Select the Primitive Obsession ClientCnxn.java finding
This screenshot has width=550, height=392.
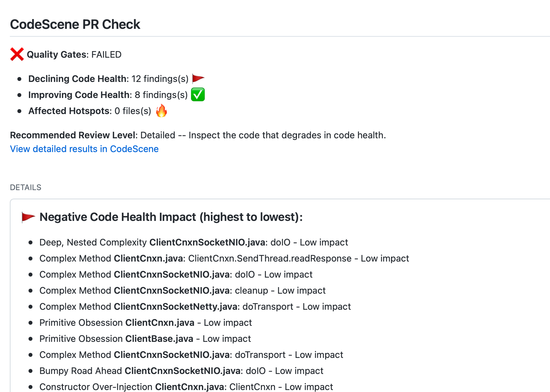coord(146,323)
